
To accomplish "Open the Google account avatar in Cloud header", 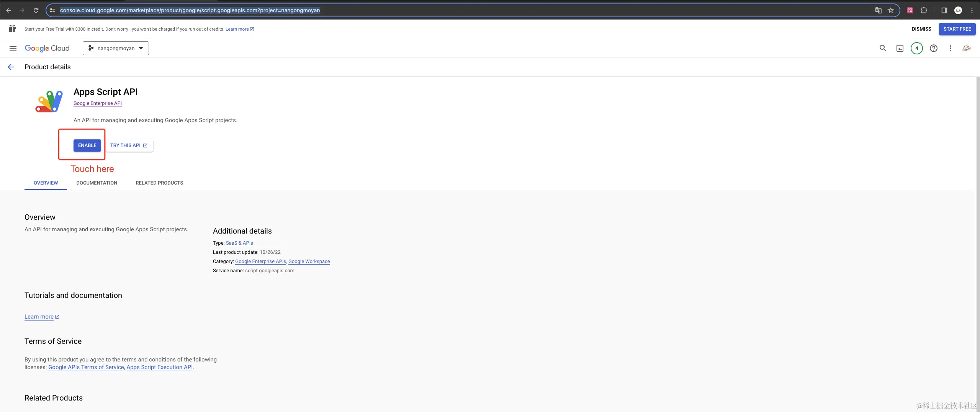I will [x=967, y=48].
